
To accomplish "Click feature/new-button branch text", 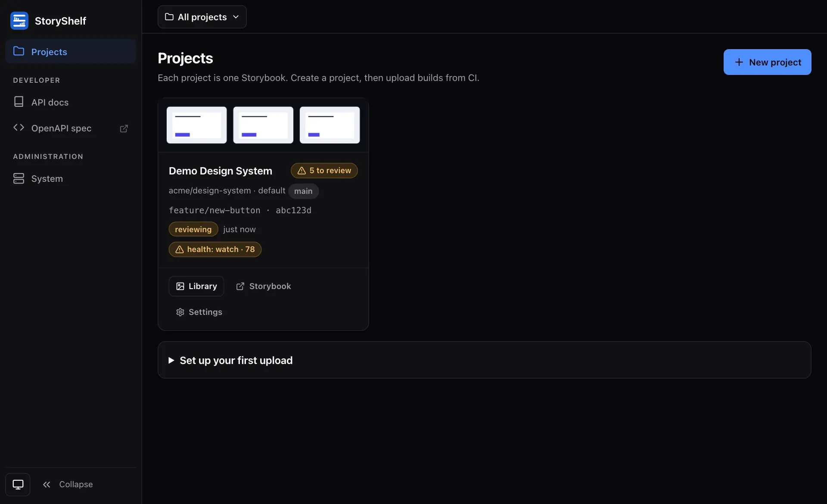I will pyautogui.click(x=215, y=210).
